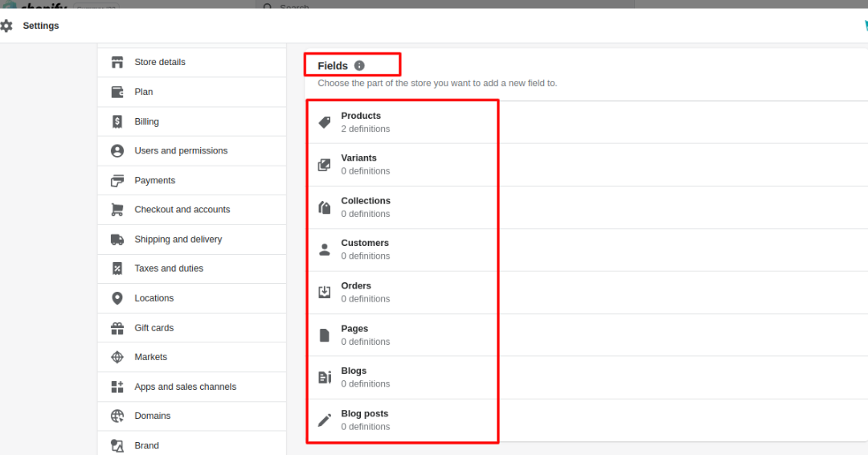Click the Store details storefront icon
The width and height of the screenshot is (868, 455).
click(x=117, y=62)
